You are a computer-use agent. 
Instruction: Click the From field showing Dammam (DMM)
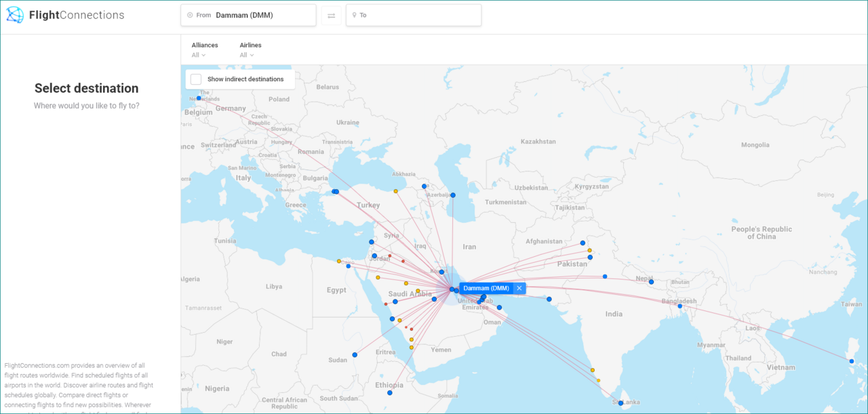[x=248, y=15]
